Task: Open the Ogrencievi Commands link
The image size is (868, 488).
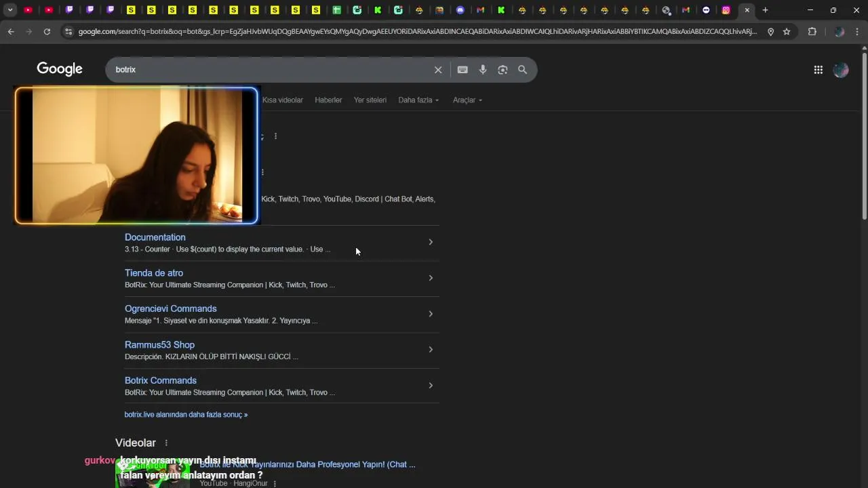Action: pyautogui.click(x=171, y=309)
